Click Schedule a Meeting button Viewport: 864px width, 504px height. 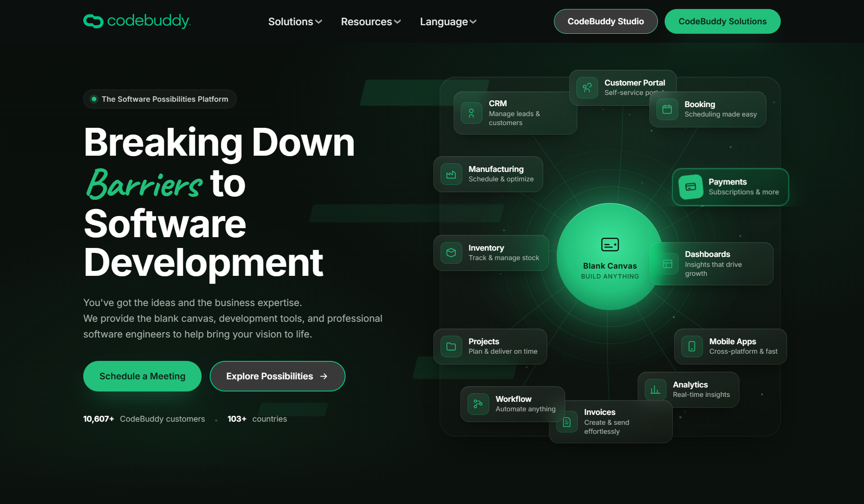tap(142, 376)
